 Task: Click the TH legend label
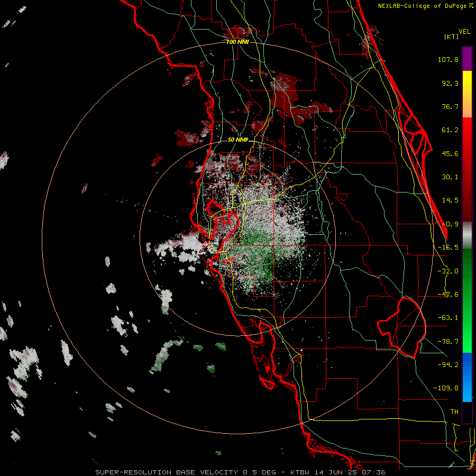click(454, 412)
